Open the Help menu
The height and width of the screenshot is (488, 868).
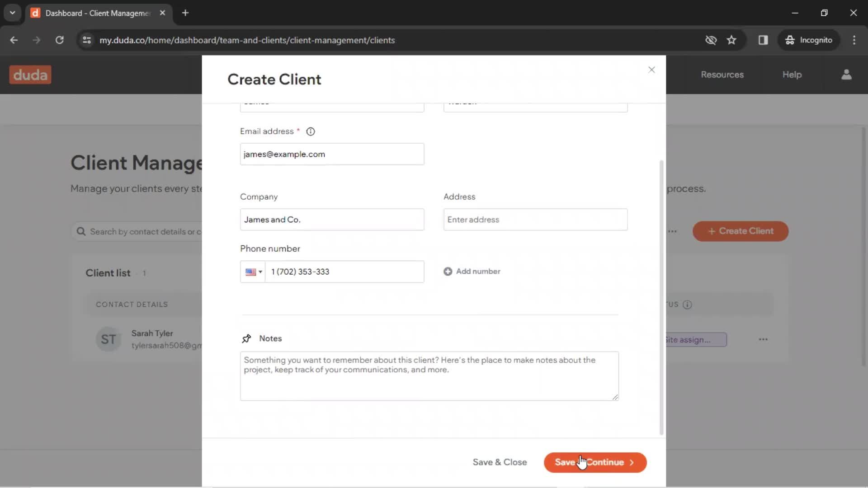(x=792, y=75)
